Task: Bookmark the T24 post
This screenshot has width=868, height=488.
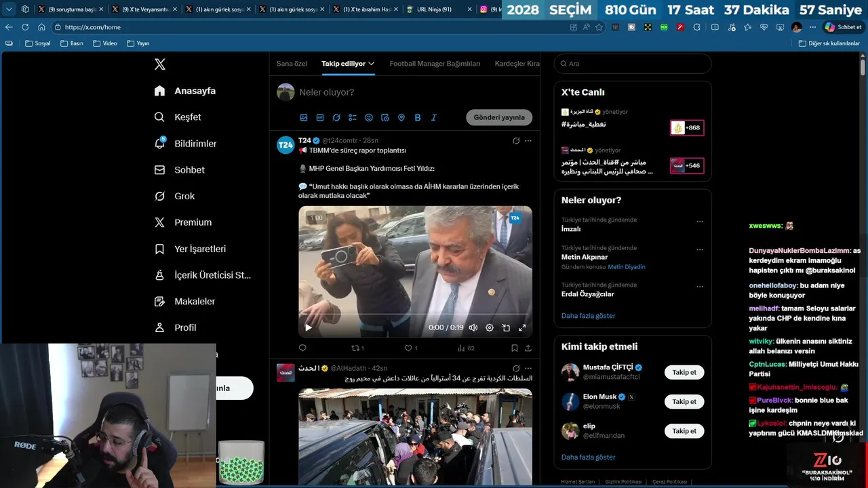Action: 515,348
